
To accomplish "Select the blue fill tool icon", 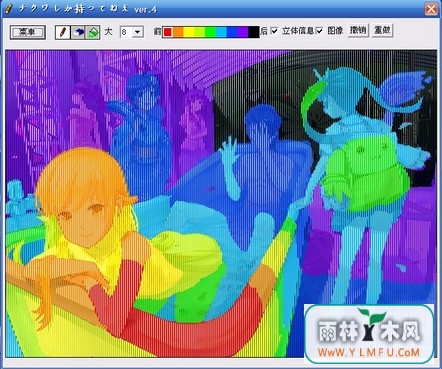I will click(78, 32).
